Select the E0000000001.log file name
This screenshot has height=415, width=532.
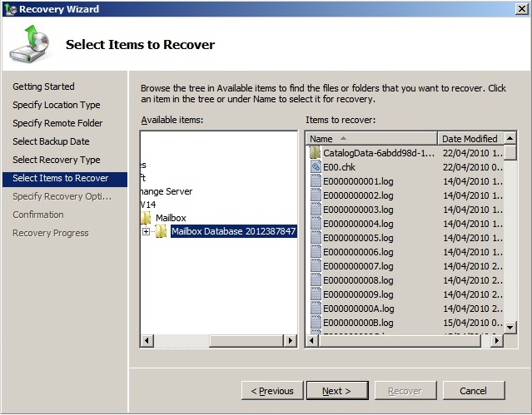pyautogui.click(x=358, y=181)
